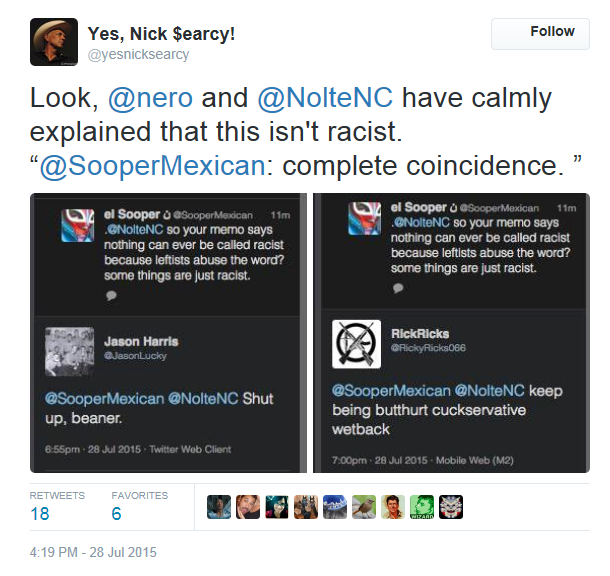Click the masked face last retweeter avatar
The width and height of the screenshot is (610, 576).
[451, 507]
